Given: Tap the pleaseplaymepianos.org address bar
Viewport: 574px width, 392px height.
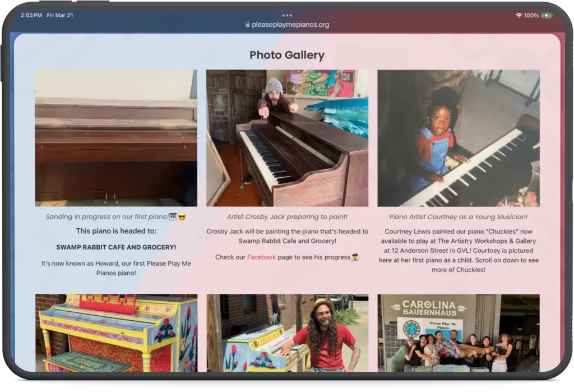Looking at the screenshot, I should pos(291,25).
